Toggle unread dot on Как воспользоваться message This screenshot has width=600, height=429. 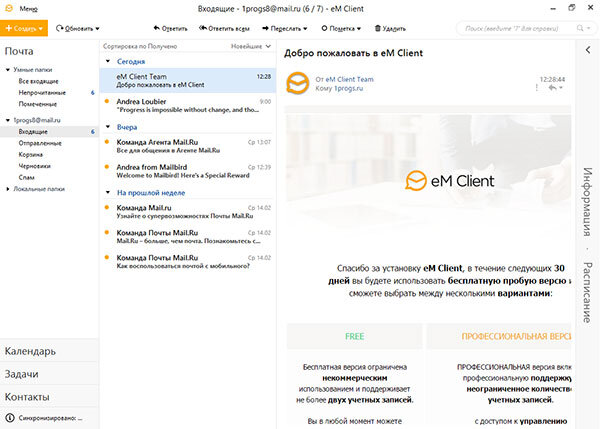point(107,257)
